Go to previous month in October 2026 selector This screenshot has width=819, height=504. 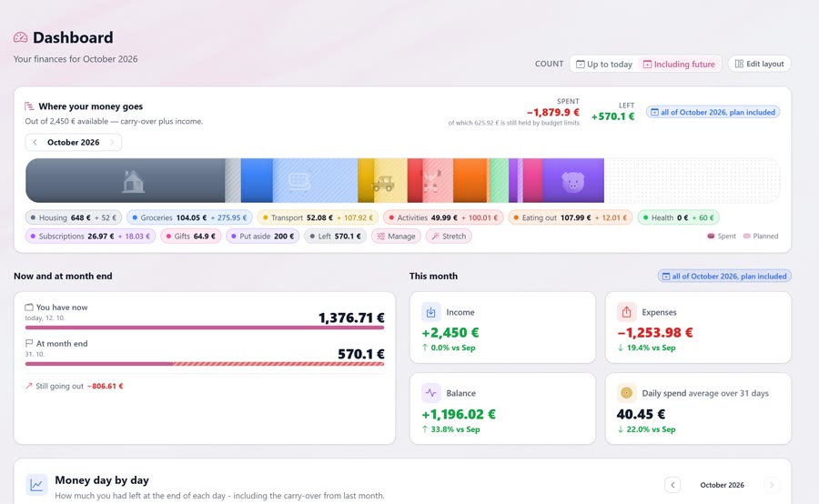click(35, 142)
